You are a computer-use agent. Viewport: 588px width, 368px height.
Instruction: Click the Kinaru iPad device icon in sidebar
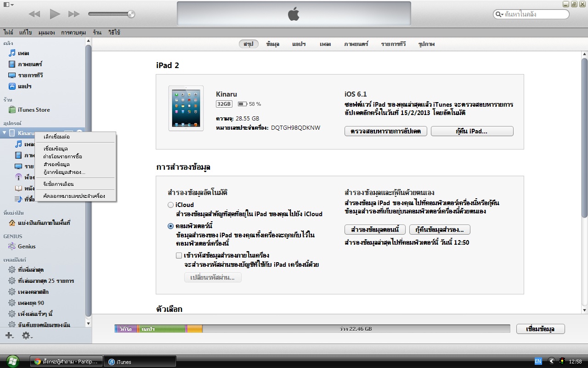pos(12,133)
